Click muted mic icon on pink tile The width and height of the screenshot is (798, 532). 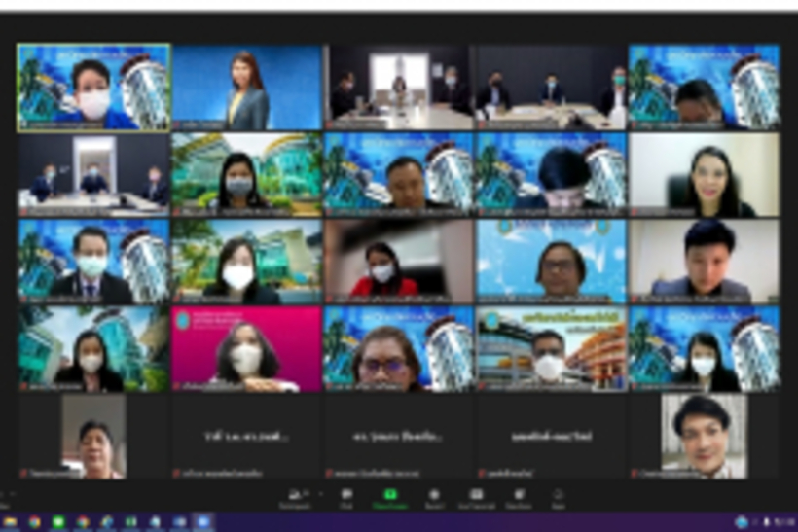176,386
